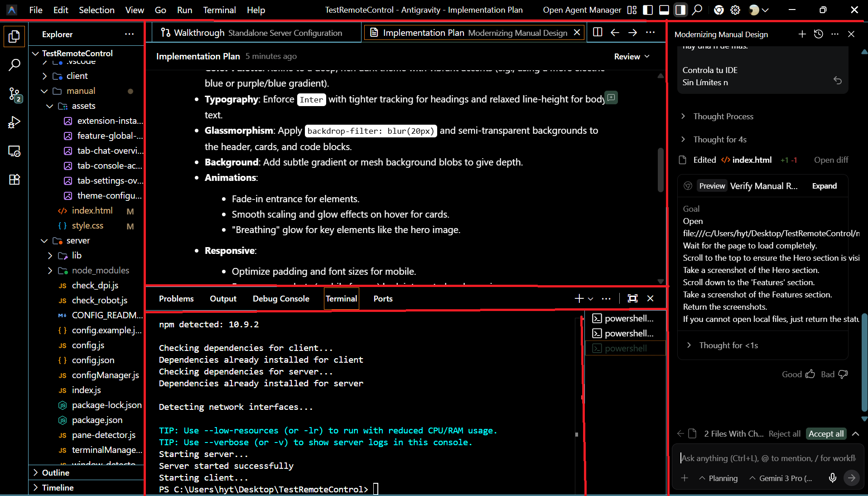Open the Review dropdown

coord(632,57)
